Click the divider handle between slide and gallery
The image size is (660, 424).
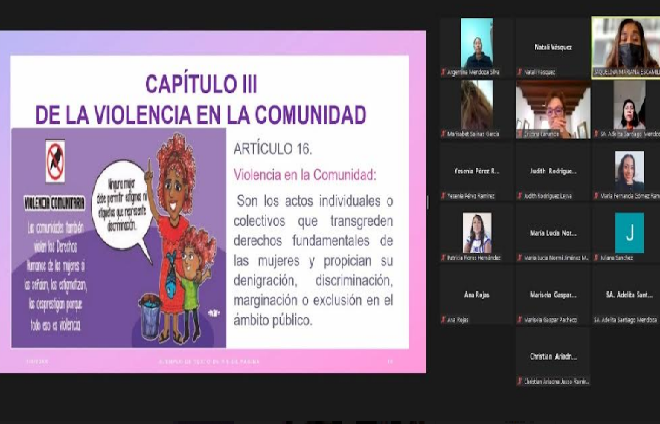[x=429, y=202]
